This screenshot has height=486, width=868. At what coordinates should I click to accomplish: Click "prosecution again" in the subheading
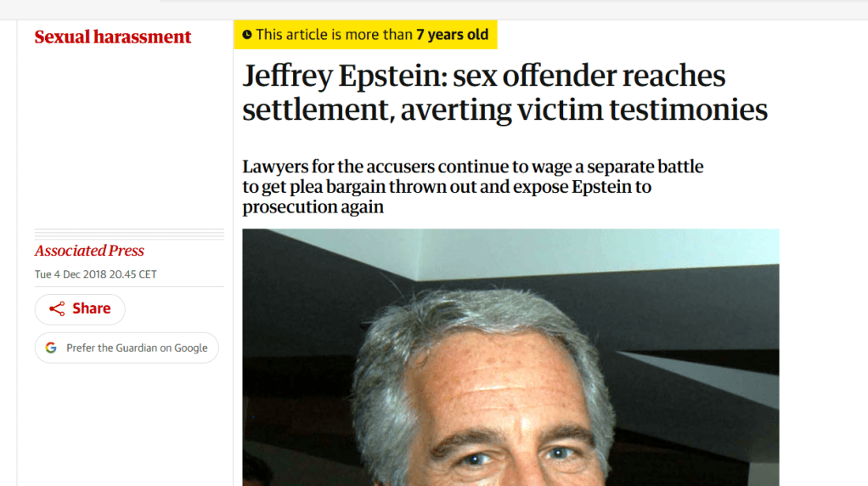pyautogui.click(x=313, y=207)
